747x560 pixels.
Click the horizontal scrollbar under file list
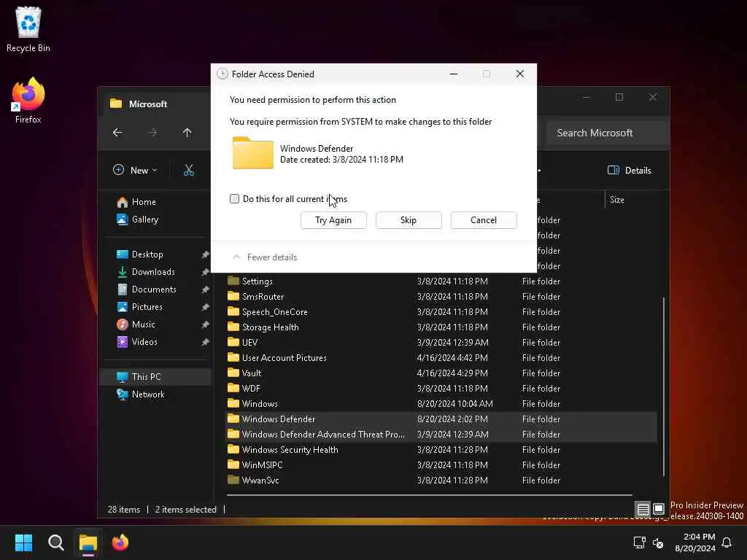pyautogui.click(x=429, y=495)
